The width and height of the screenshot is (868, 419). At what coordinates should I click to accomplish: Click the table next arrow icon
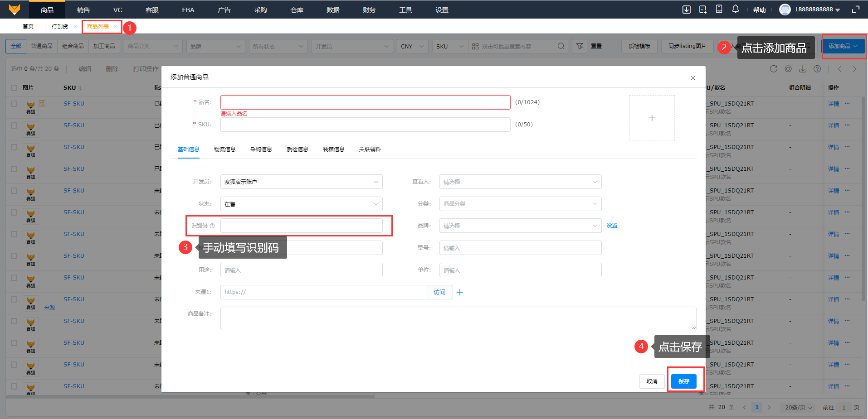coord(854,69)
